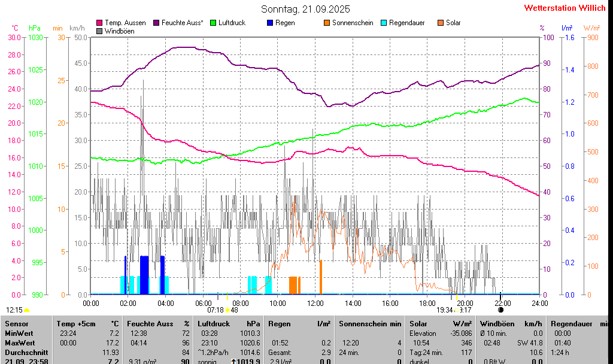Click the Sonnenschein min table header
The image size is (613, 364).
click(x=370, y=324)
